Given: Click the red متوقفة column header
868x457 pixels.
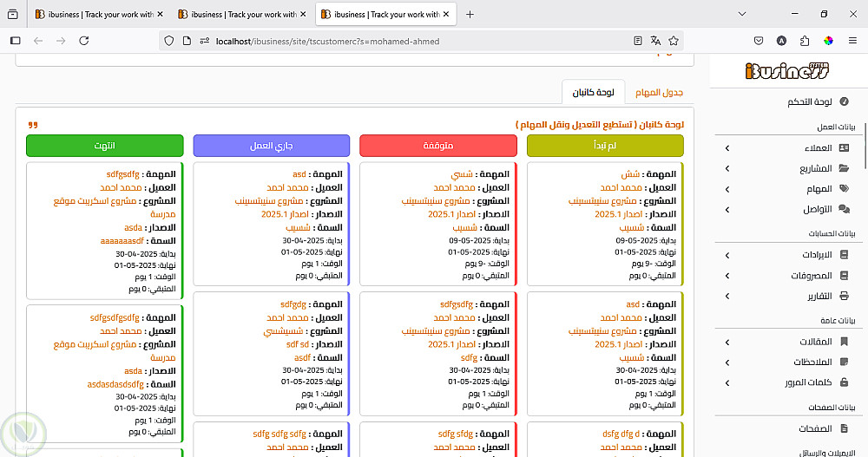Looking at the screenshot, I should [437, 146].
